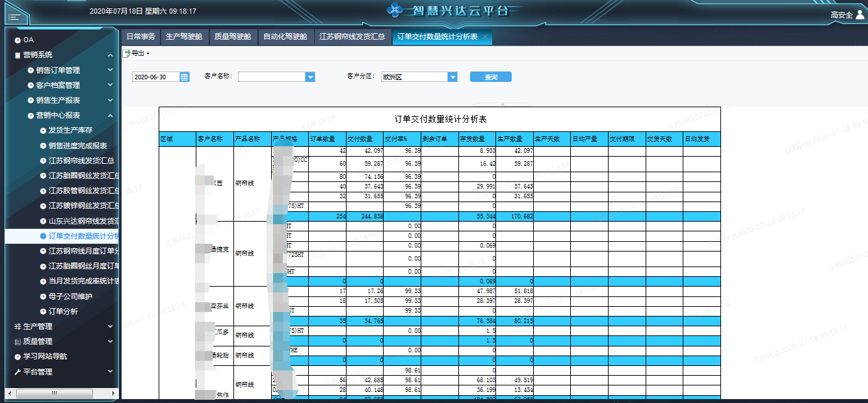Click the sidebar scrollbar left arrow
Image resolution: width=868 pixels, height=403 pixels.
[x=10, y=393]
